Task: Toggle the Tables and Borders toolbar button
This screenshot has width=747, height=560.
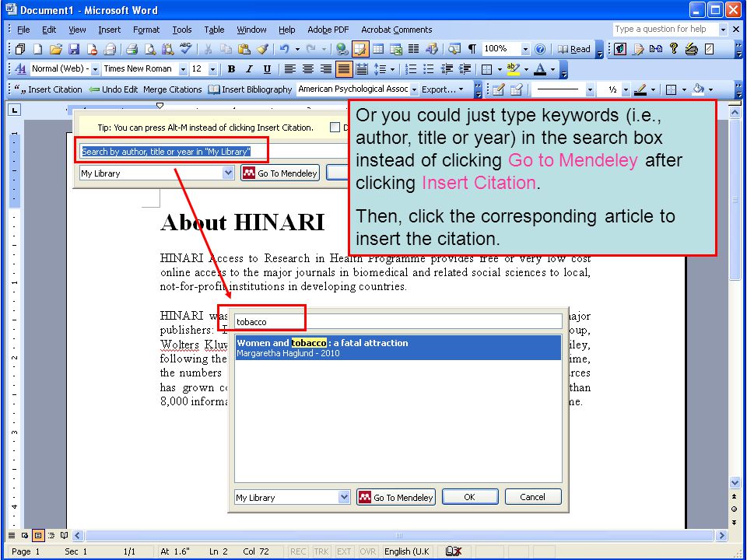Action: point(359,49)
